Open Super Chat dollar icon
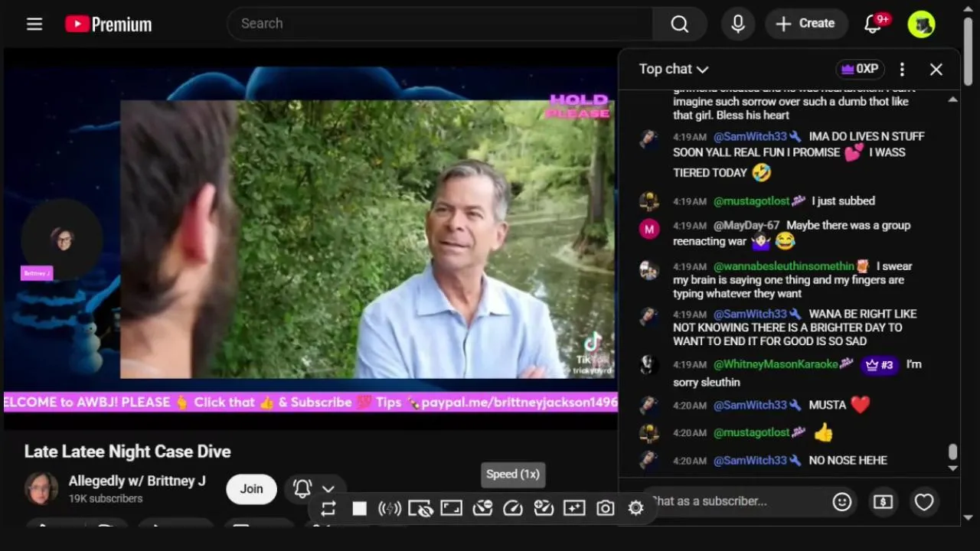The width and height of the screenshot is (980, 551). click(883, 502)
